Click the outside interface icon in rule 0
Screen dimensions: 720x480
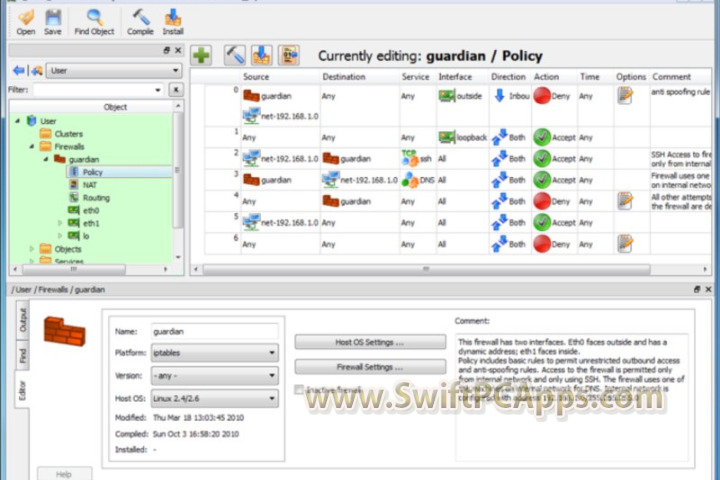[x=446, y=96]
